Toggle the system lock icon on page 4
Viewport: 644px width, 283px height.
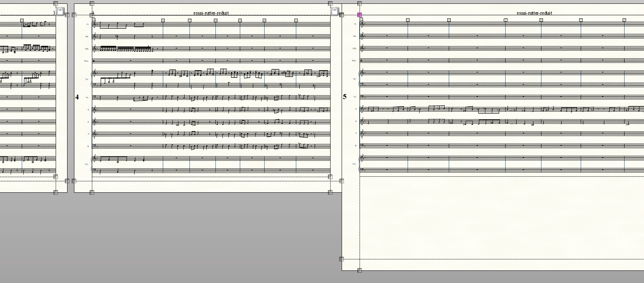coord(334,11)
